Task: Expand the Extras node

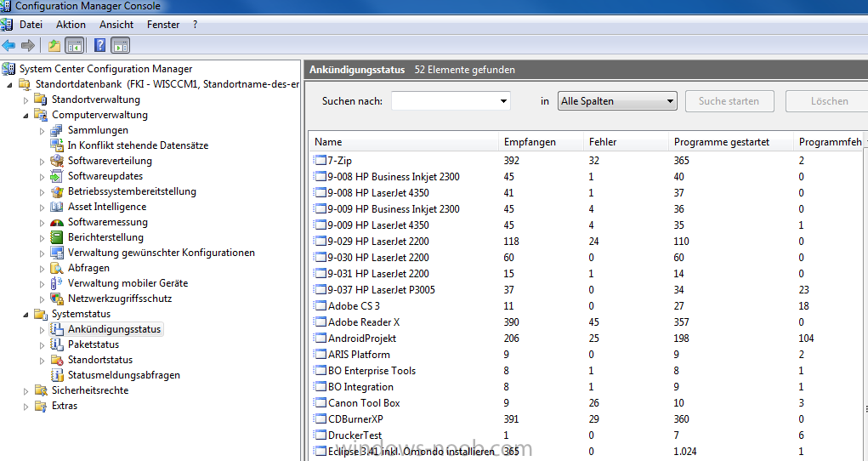Action: 26,407
